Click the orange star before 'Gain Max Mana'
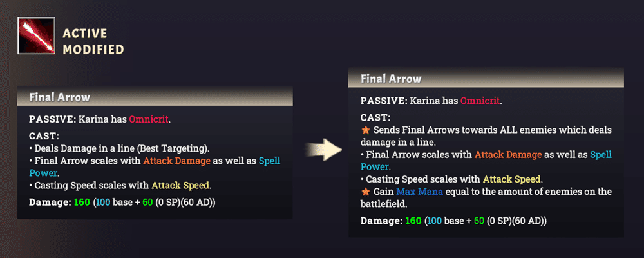The width and height of the screenshot is (644, 258). 365,192
